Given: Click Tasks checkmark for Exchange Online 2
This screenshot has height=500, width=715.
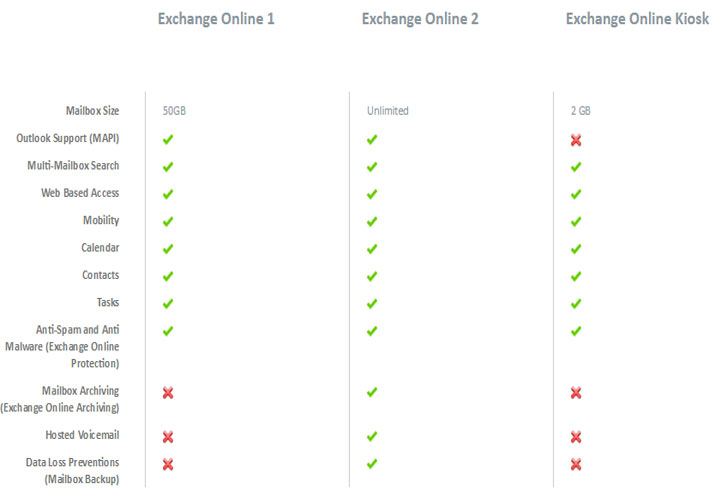Looking at the screenshot, I should pyautogui.click(x=372, y=304).
